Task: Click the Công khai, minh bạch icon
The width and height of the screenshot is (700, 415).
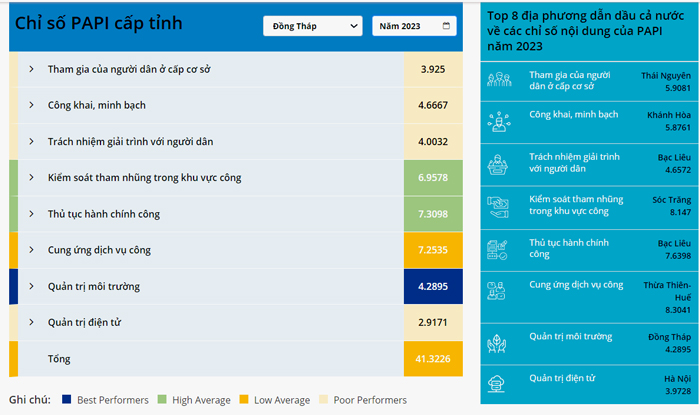Action: (497, 120)
